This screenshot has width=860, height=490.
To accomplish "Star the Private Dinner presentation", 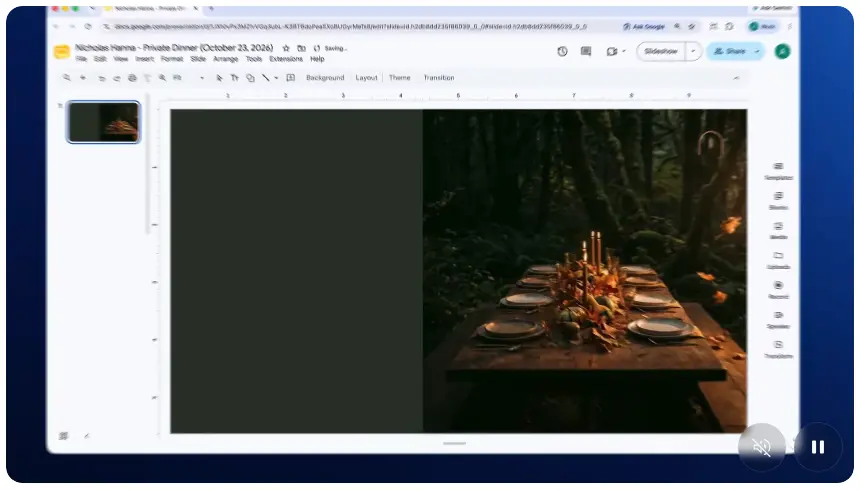I will click(x=286, y=48).
